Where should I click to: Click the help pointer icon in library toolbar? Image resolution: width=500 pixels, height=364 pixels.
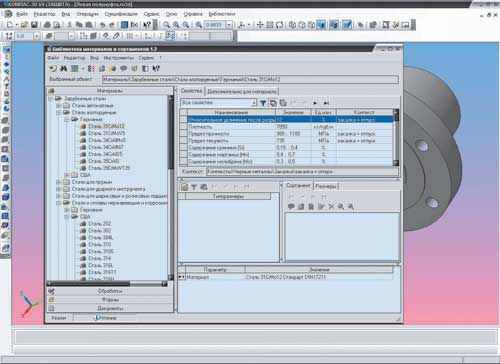[x=156, y=68]
